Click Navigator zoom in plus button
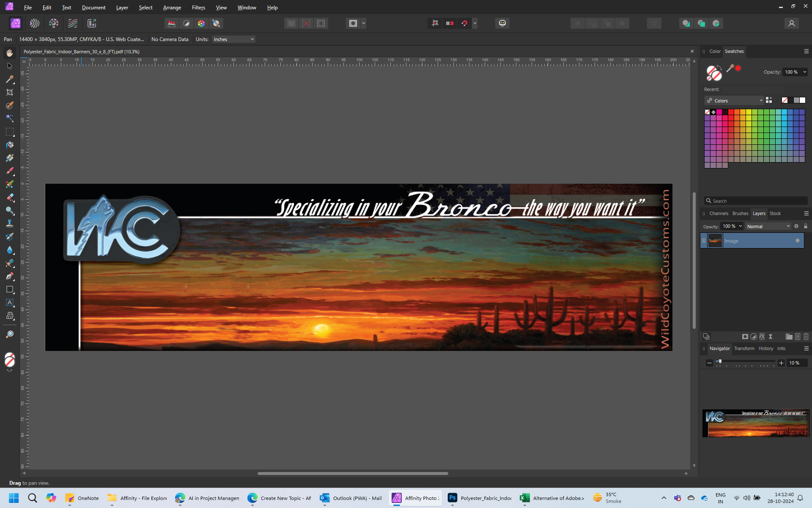The width and height of the screenshot is (812, 508). tap(781, 363)
